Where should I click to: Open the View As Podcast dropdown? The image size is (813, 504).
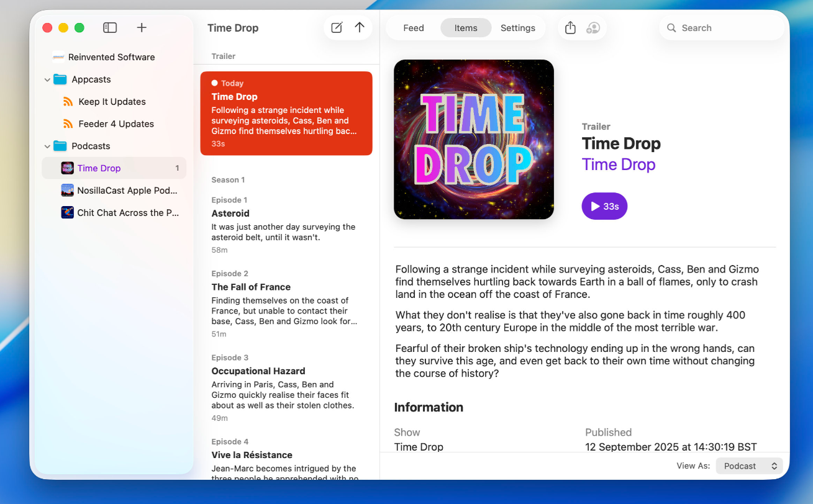[x=749, y=466]
